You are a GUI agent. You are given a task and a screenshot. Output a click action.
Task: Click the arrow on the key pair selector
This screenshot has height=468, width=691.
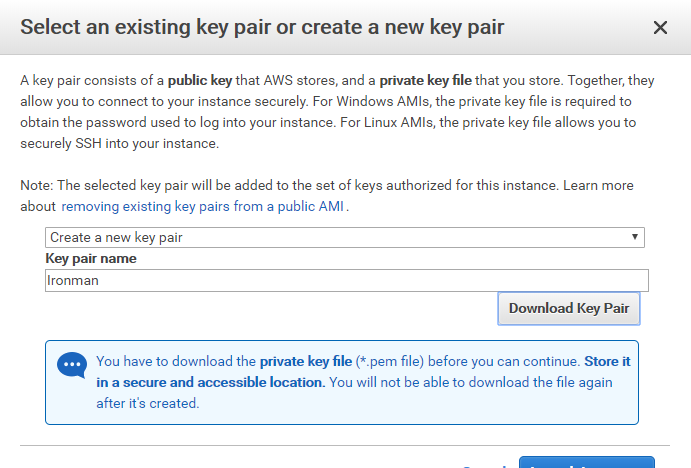coord(635,238)
